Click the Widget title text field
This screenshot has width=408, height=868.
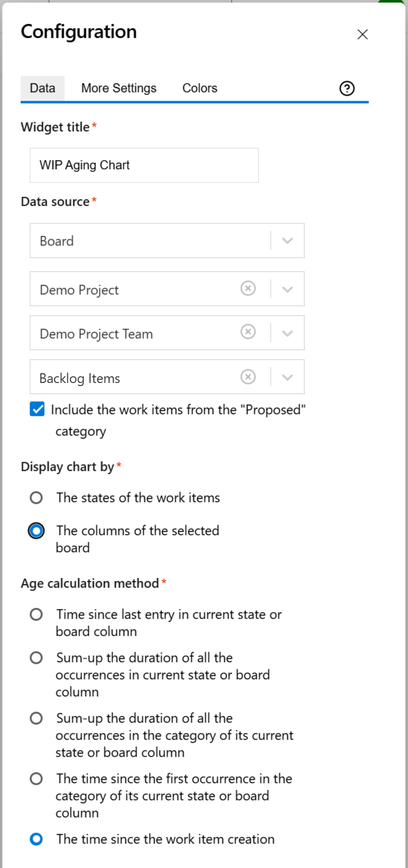coord(144,165)
